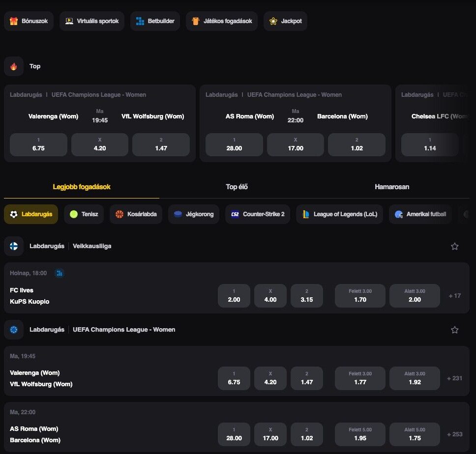Expand +17 more markets for FC Ilves
The image size is (476, 454).
[454, 296]
